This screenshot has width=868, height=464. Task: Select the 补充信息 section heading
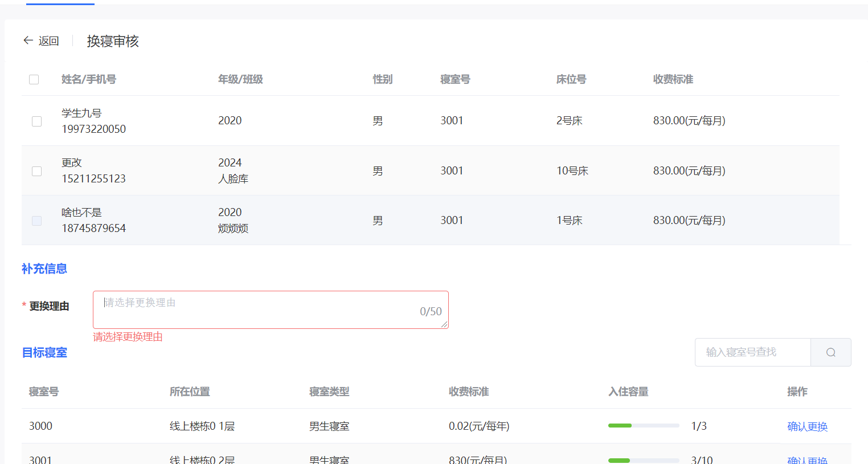click(44, 268)
